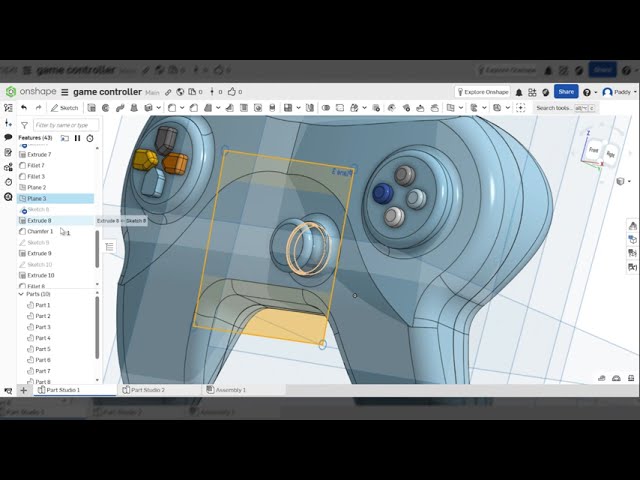640x480 pixels.
Task: Collapse the Parts (10) section
Action: (21, 294)
